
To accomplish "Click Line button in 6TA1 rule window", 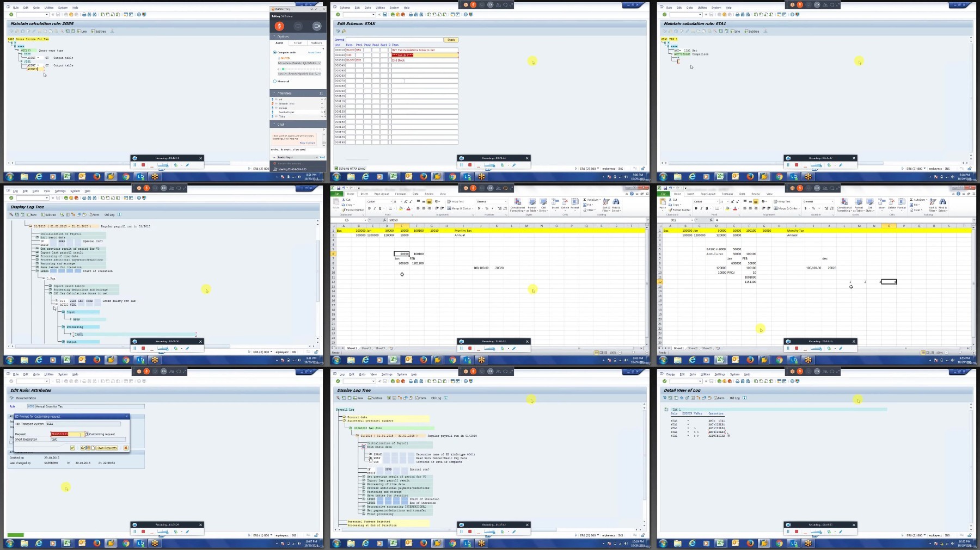I will tap(736, 32).
